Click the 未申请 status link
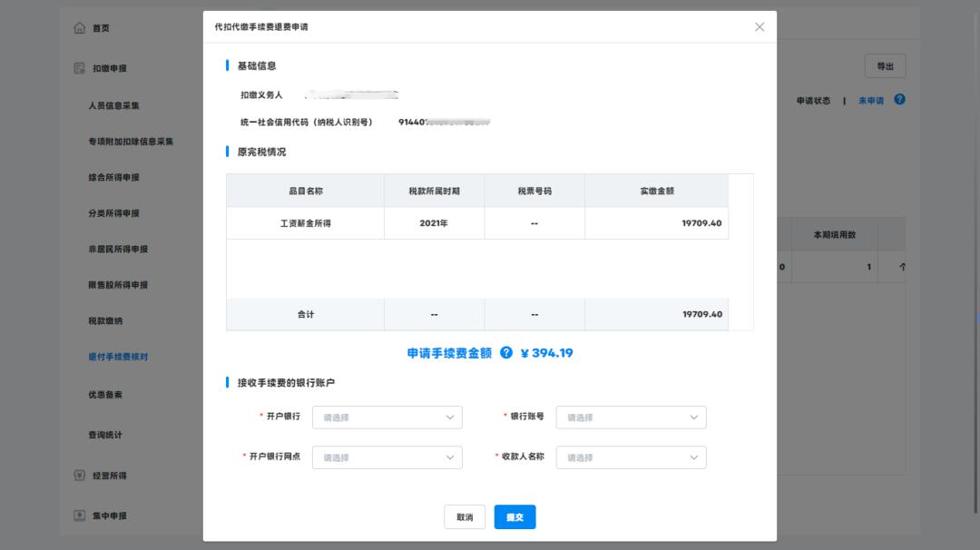This screenshot has width=980, height=550. pyautogui.click(x=870, y=101)
